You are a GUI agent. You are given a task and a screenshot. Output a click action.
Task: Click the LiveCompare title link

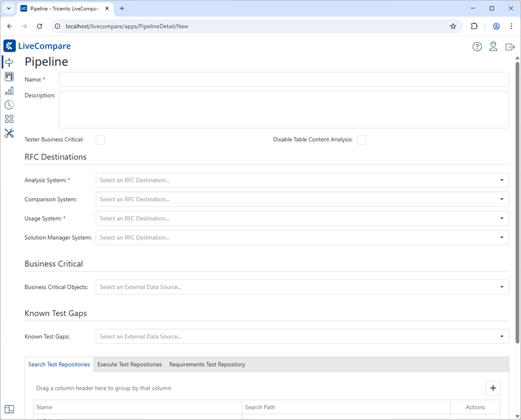pos(45,46)
